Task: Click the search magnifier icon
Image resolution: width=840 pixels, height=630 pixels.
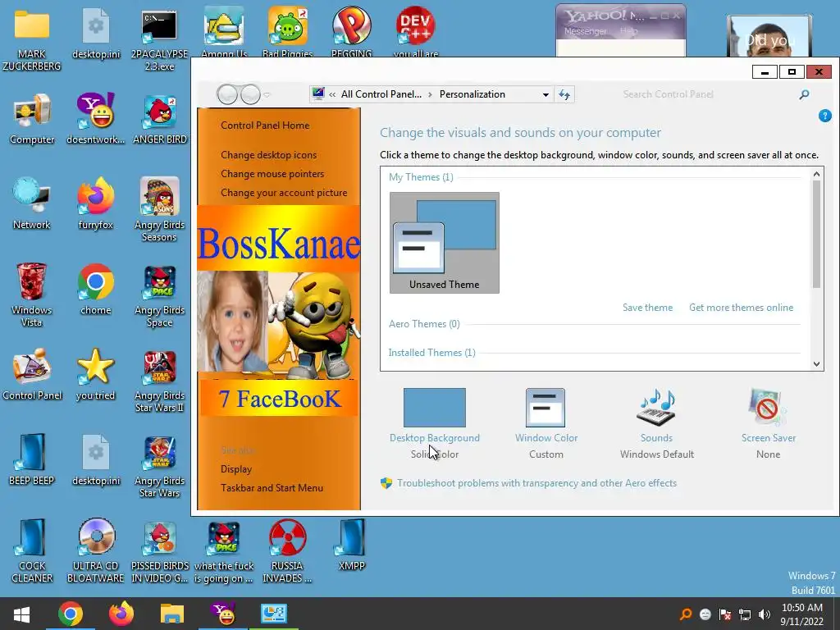Action: pos(804,95)
